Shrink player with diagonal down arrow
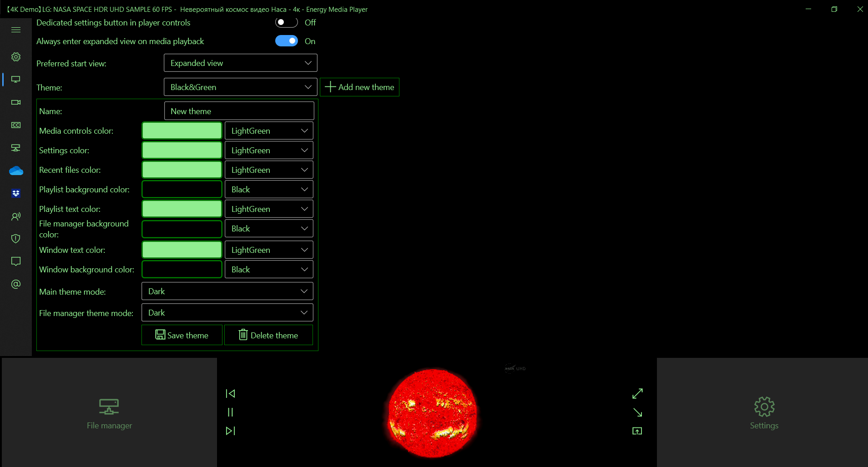 point(637,412)
